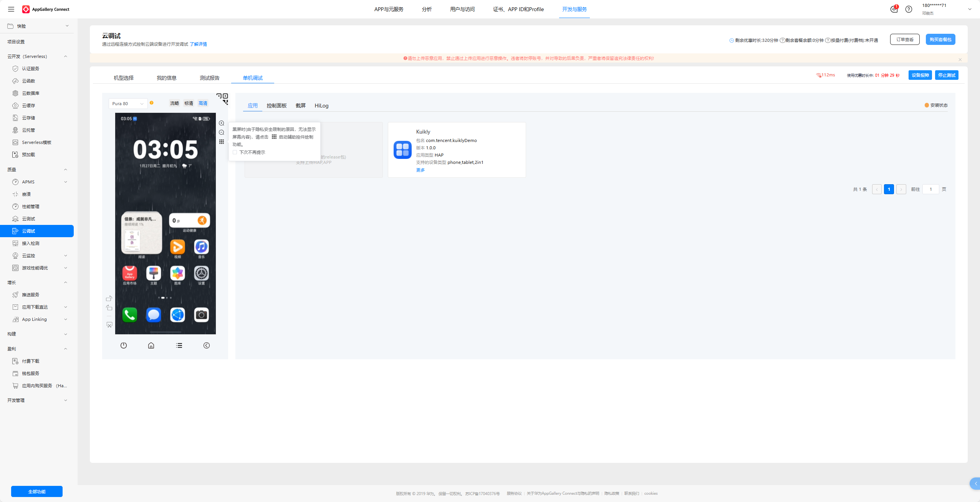Image resolution: width=980 pixels, height=502 pixels.
Task: Tap the device home button icon
Action: click(x=151, y=345)
